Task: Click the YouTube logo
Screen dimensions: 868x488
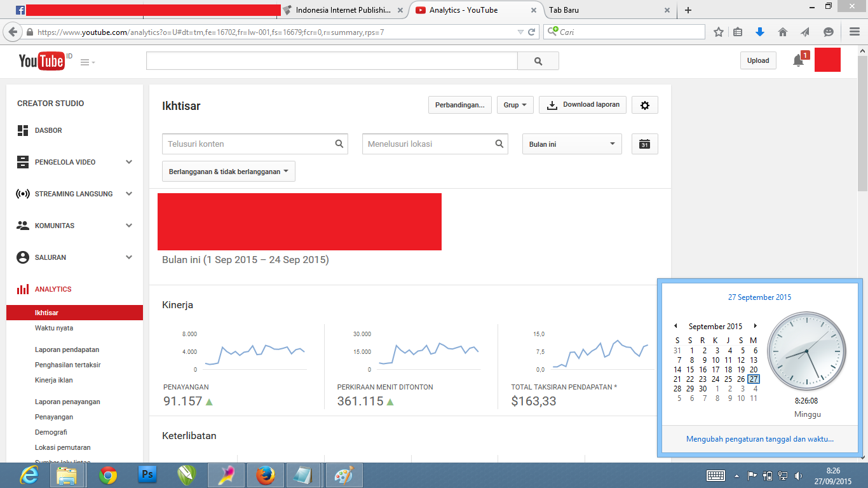Action: coord(41,61)
